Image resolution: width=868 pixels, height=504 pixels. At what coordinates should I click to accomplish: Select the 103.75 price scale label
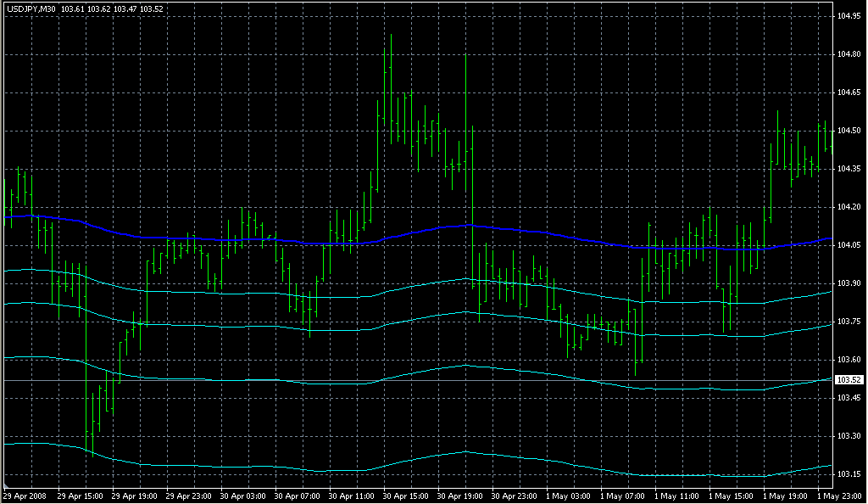click(x=849, y=322)
